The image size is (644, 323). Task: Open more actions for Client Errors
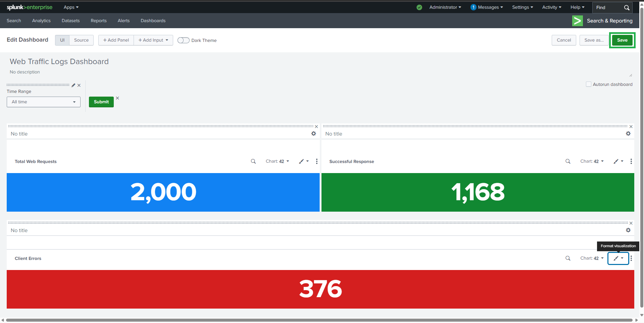pos(631,258)
